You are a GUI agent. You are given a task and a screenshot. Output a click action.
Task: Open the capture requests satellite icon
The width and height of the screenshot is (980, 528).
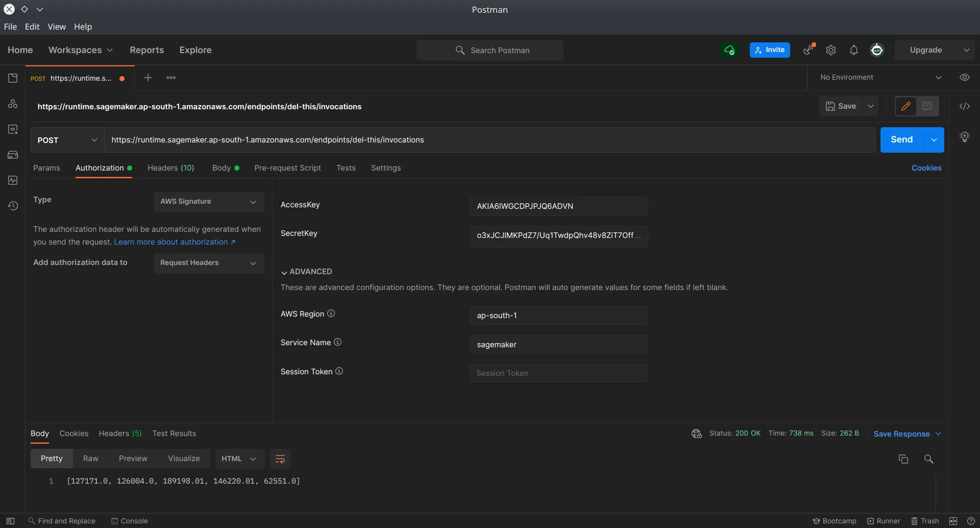click(x=809, y=50)
